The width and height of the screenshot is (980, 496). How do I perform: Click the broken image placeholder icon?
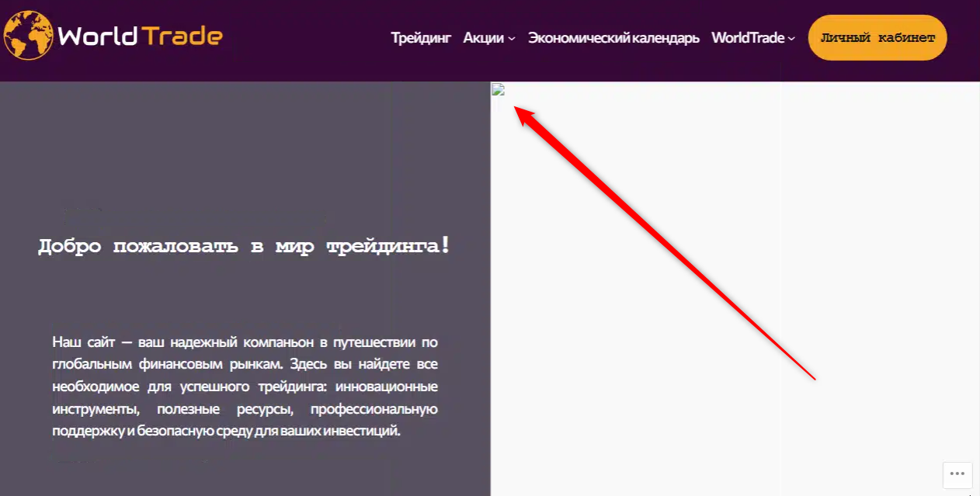pos(499,90)
